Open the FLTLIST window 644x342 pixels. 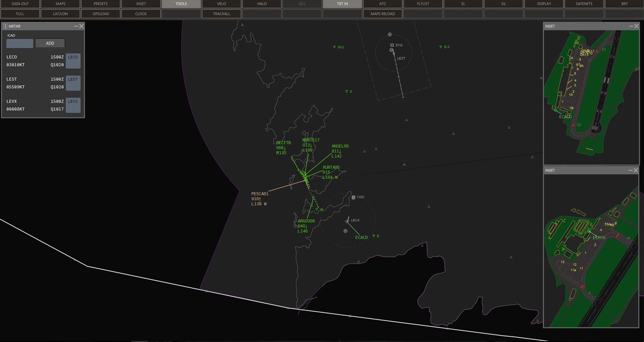pos(422,4)
